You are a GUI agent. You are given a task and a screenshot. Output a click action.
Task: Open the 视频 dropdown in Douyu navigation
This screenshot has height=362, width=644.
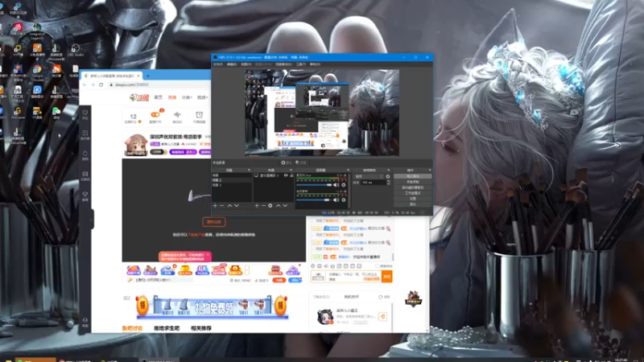coord(202,97)
